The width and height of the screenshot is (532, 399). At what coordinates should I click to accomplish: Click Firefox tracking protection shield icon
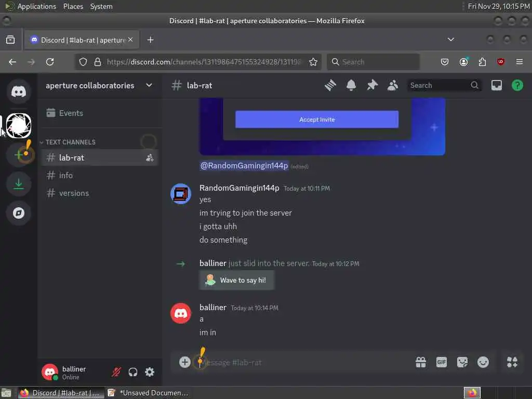83,62
